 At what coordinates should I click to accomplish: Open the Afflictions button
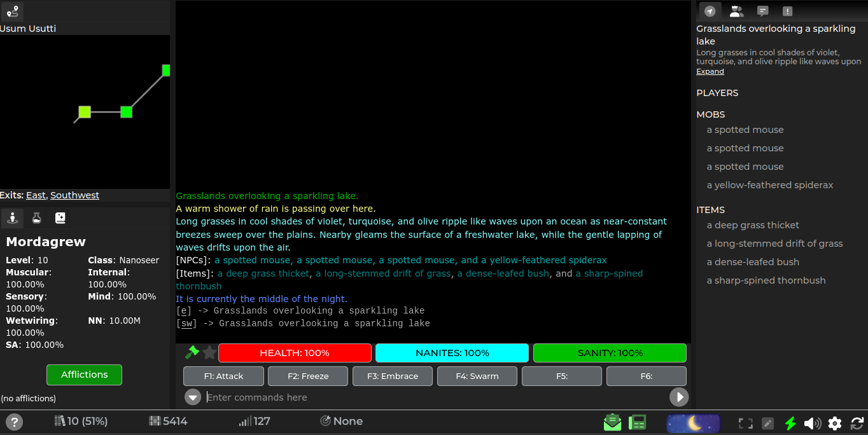[84, 375]
